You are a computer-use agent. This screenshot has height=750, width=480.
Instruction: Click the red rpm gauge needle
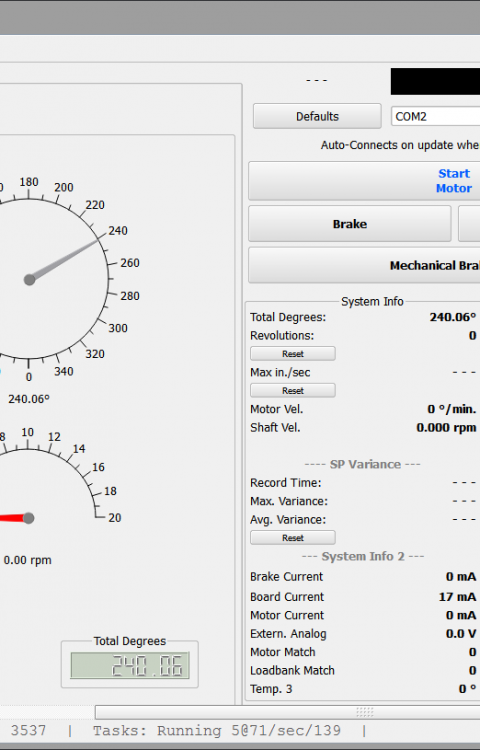point(14,518)
